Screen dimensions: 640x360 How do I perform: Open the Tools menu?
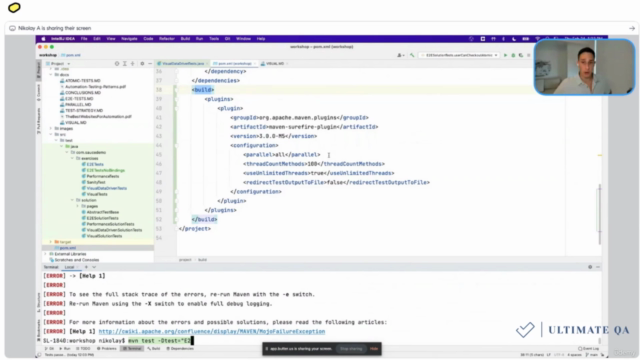point(214,39)
